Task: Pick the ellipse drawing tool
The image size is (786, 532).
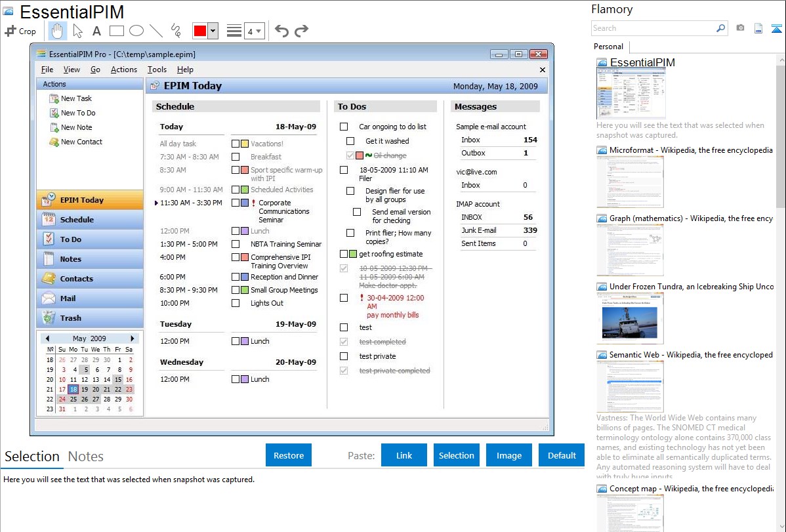Action: (x=136, y=31)
